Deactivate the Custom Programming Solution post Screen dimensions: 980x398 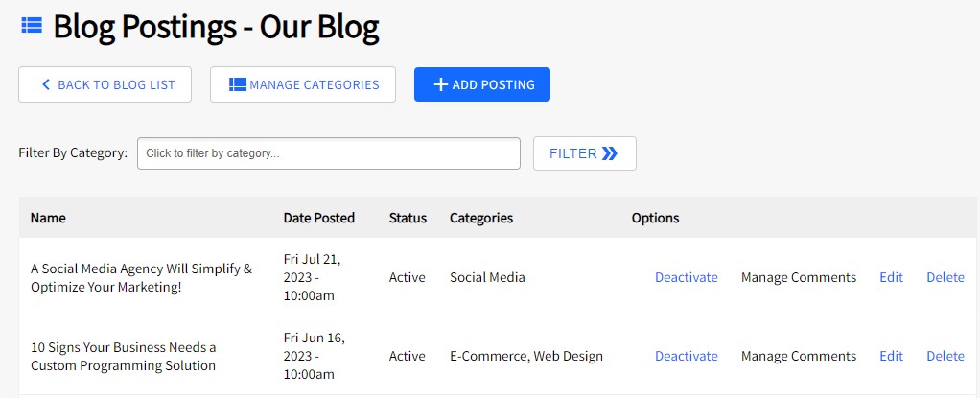[686, 356]
